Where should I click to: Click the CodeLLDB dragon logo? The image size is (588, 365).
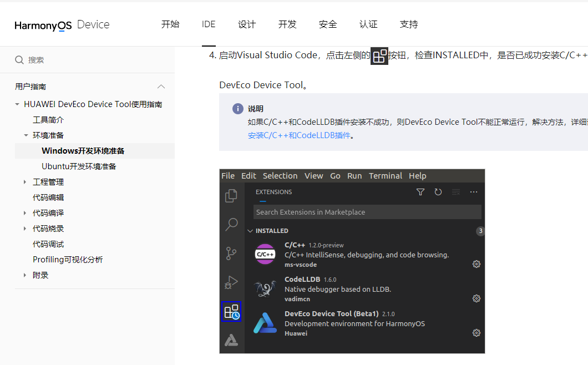(x=265, y=289)
